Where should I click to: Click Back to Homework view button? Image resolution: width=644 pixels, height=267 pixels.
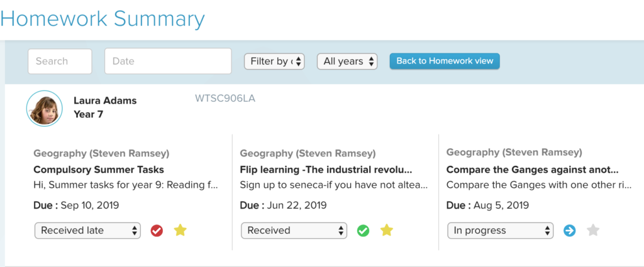445,61
